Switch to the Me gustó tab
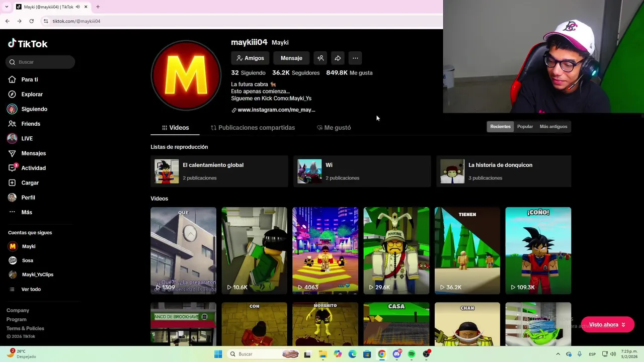The image size is (644, 362). click(334, 128)
